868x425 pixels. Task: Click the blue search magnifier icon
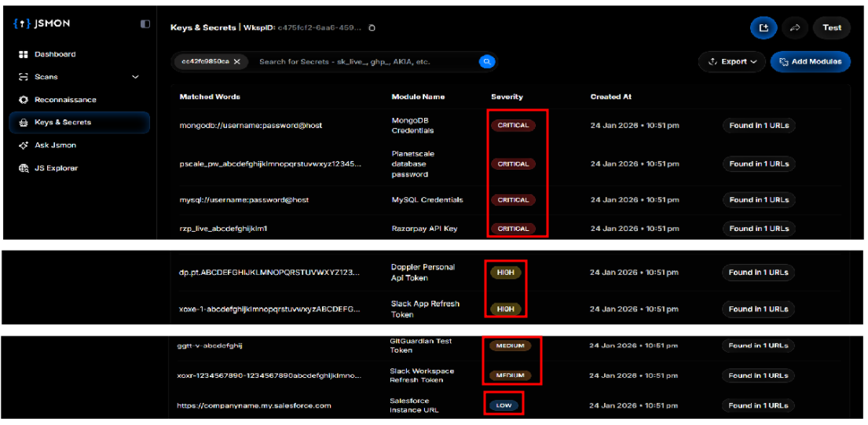pyautogui.click(x=487, y=61)
